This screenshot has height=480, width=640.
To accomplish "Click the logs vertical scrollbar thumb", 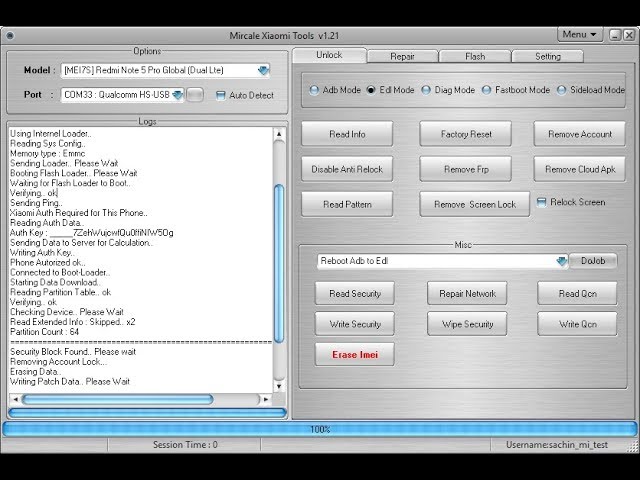I will coord(279,264).
